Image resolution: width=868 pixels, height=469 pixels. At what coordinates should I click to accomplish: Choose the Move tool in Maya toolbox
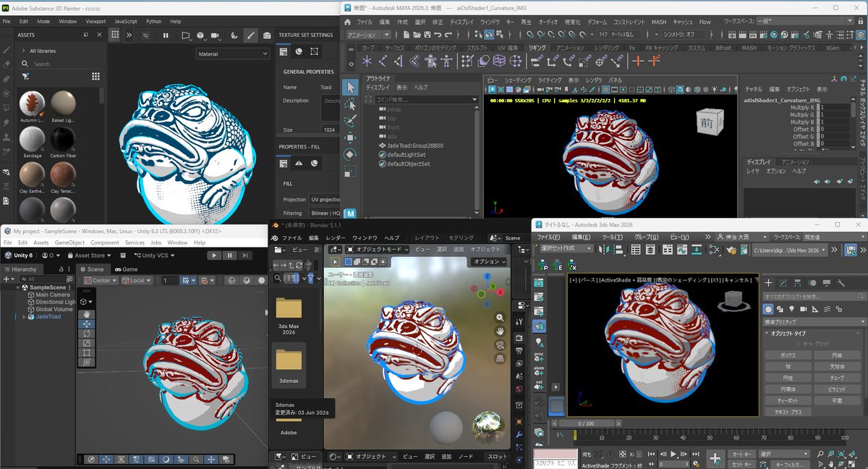tap(350, 138)
